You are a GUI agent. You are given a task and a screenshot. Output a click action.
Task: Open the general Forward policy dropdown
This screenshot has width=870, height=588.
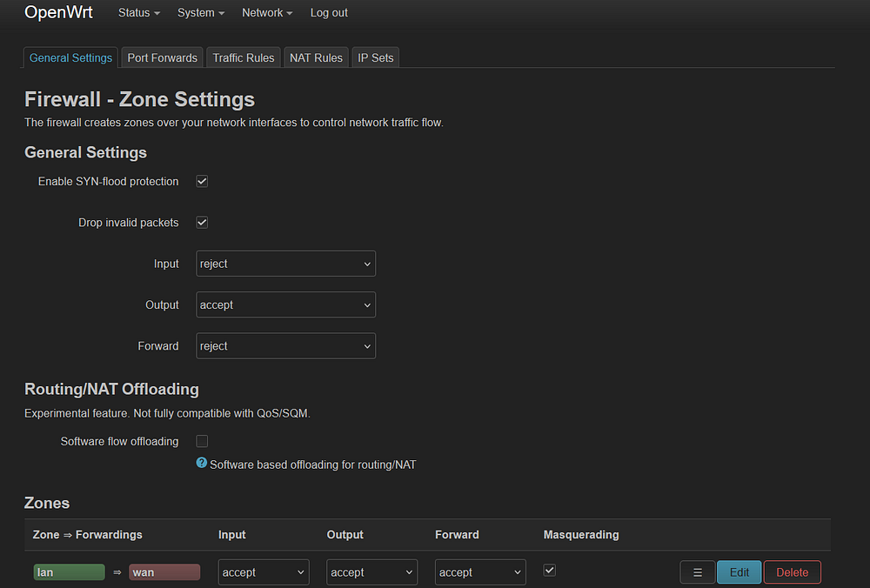click(x=285, y=345)
